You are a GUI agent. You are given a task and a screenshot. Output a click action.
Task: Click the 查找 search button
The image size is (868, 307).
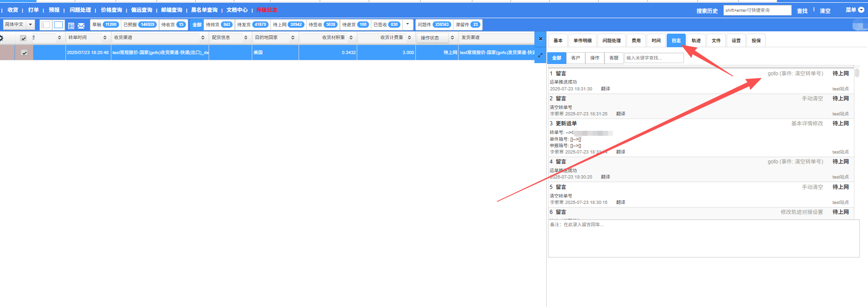point(802,11)
